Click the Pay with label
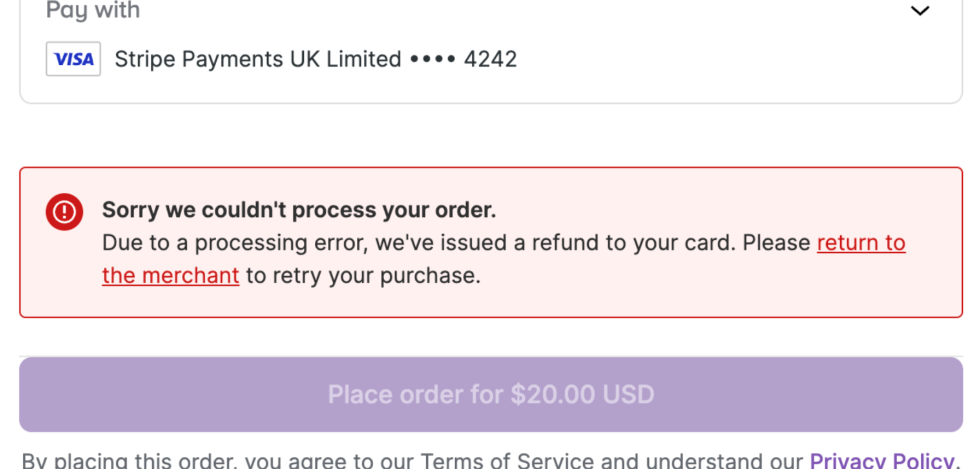The height and width of the screenshot is (469, 980). (93, 11)
